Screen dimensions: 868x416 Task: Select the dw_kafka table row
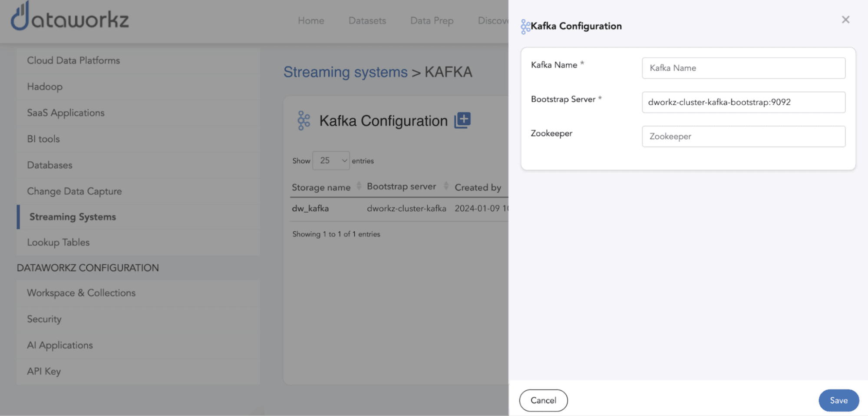pos(310,209)
